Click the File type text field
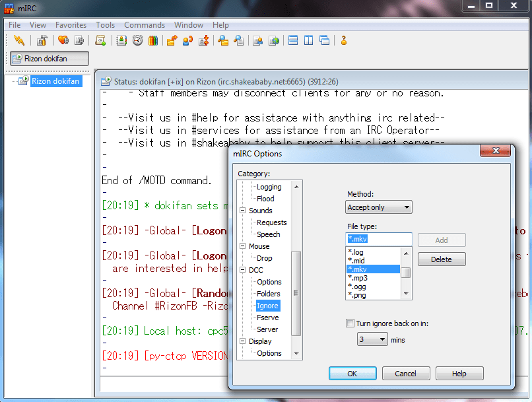This screenshot has width=532, height=402. click(x=379, y=239)
